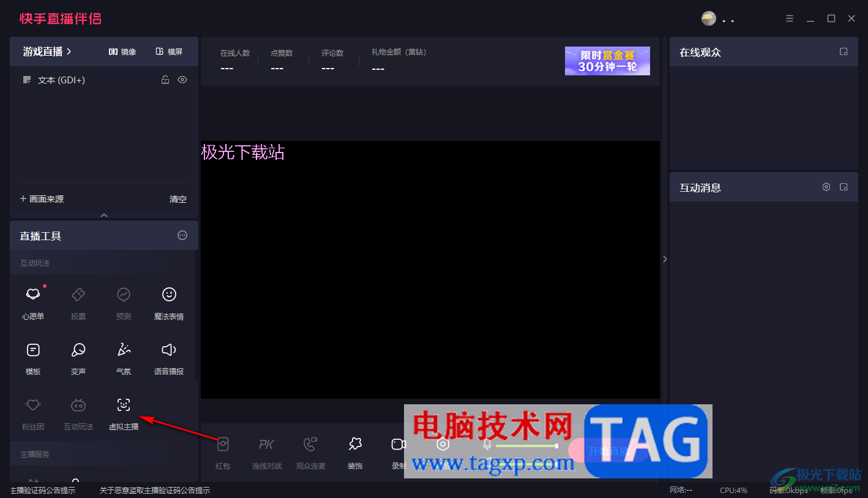Open the 互动玩法 interactive games tool
This screenshot has height=498, width=868.
pos(78,413)
